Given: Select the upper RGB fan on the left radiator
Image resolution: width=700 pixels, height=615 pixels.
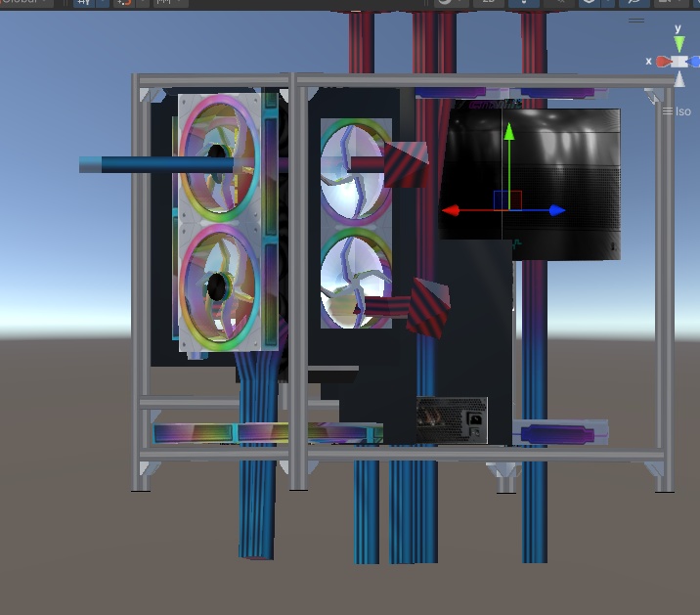Looking at the screenshot, I should tap(219, 158).
